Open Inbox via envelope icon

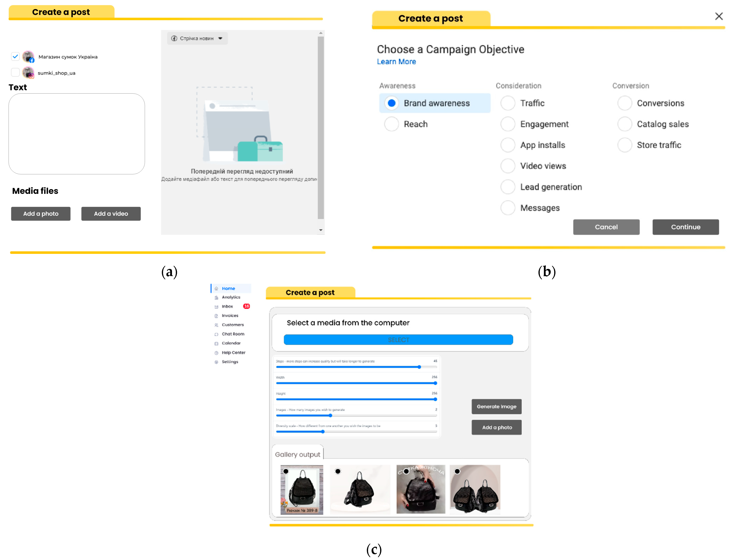click(216, 307)
